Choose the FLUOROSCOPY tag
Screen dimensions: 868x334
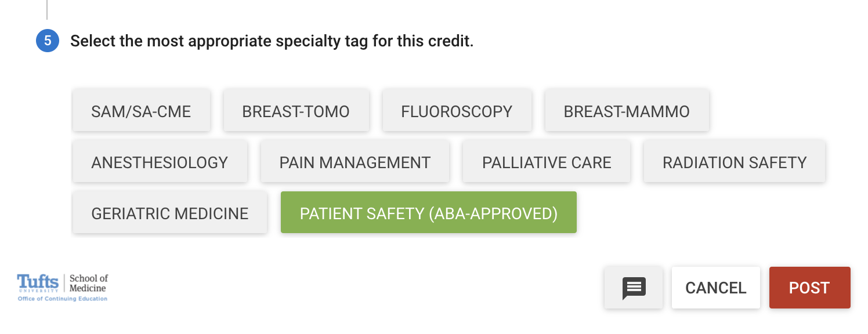pyautogui.click(x=457, y=111)
